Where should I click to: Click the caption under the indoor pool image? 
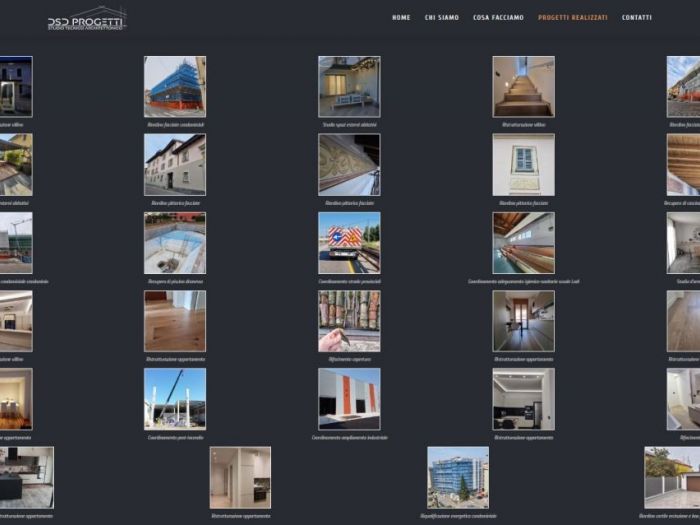tap(524, 282)
